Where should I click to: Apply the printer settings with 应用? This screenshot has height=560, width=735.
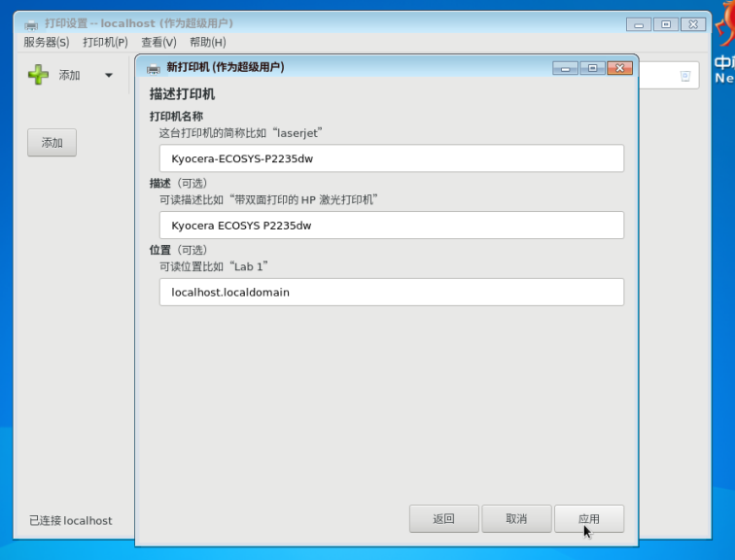(x=588, y=519)
